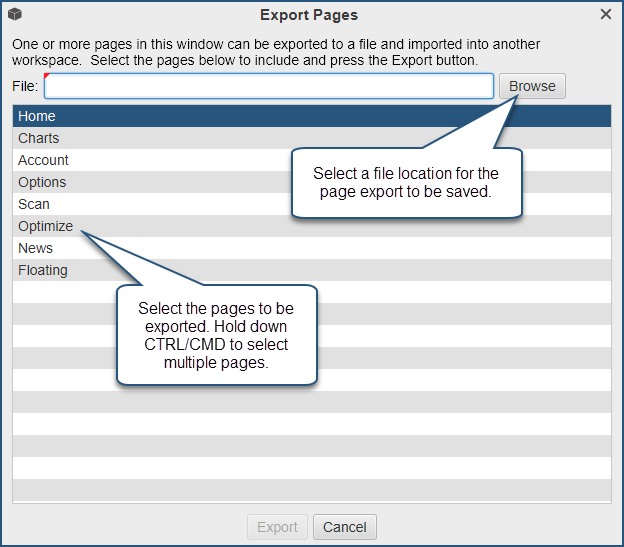
Task: Click the 'Select a file location' callout
Action: (406, 182)
